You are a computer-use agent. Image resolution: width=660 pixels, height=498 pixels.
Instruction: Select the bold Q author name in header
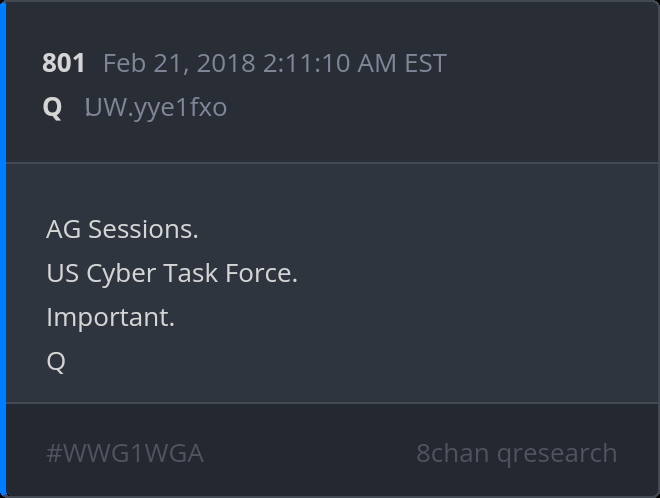point(52,107)
